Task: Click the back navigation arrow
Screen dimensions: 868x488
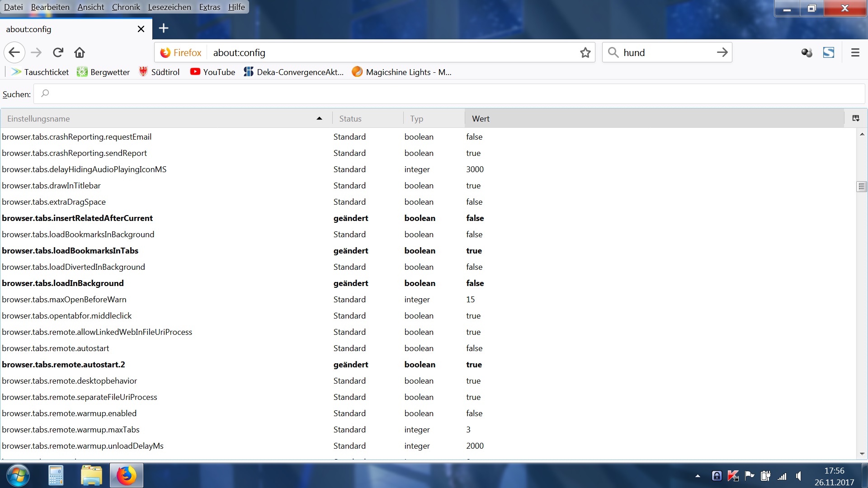Action: (x=14, y=52)
